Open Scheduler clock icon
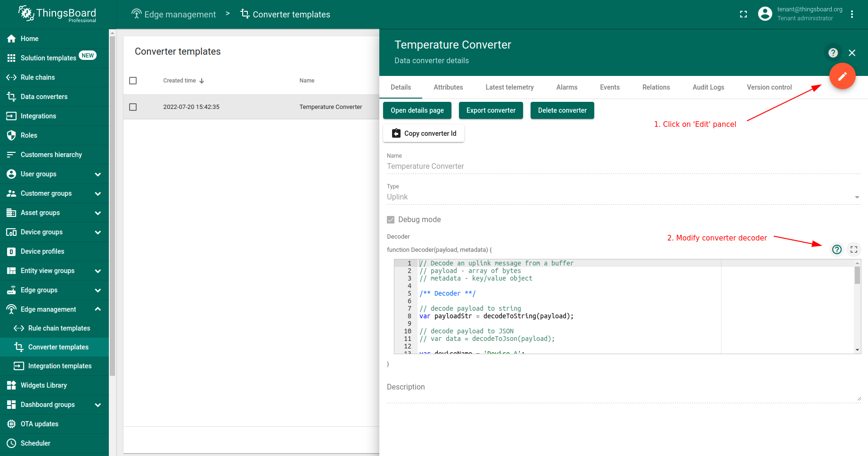Image resolution: width=868 pixels, height=456 pixels. click(x=11, y=443)
